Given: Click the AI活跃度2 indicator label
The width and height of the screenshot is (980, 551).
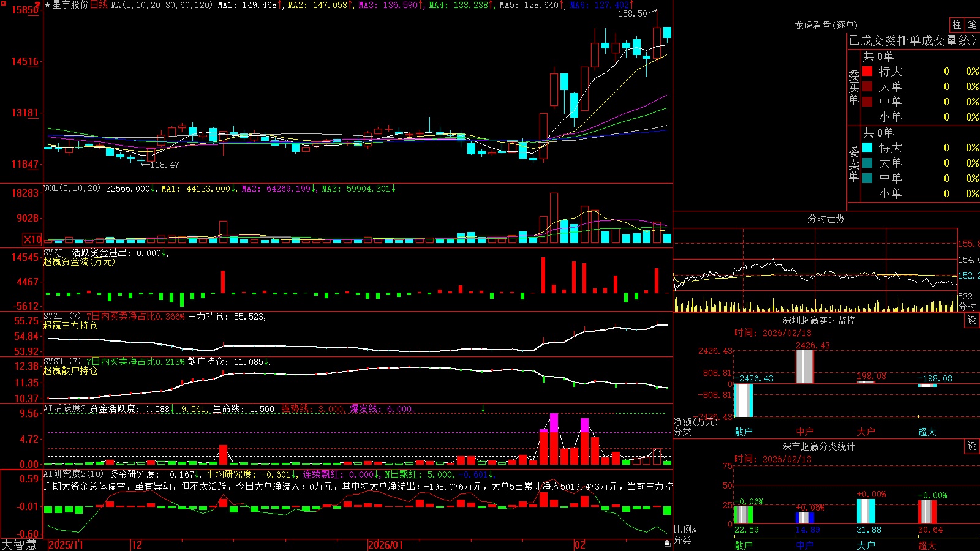Looking at the screenshot, I should click(65, 408).
